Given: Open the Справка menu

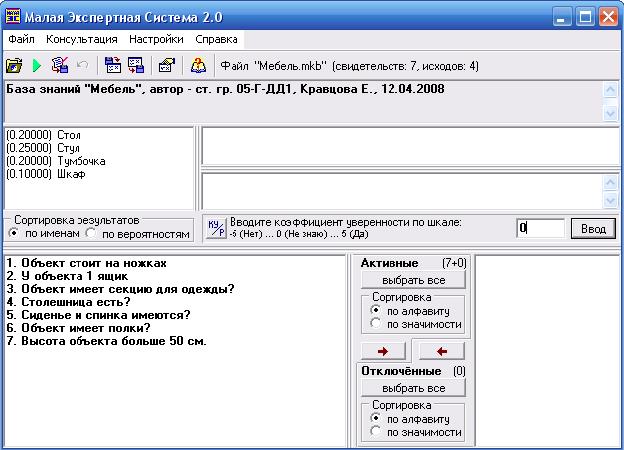Looking at the screenshot, I should [x=216, y=39].
